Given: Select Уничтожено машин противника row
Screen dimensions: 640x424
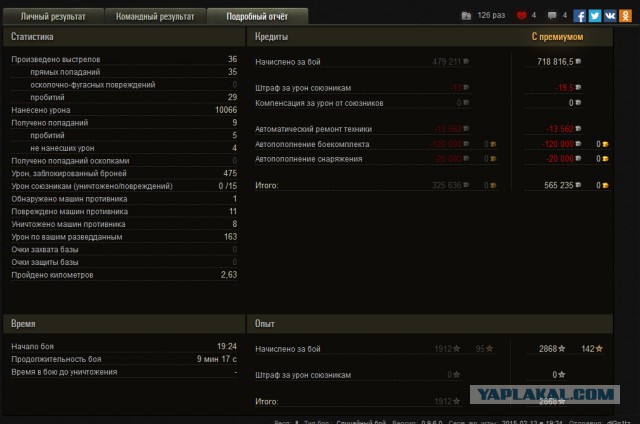Looking at the screenshot, I should (124, 224).
